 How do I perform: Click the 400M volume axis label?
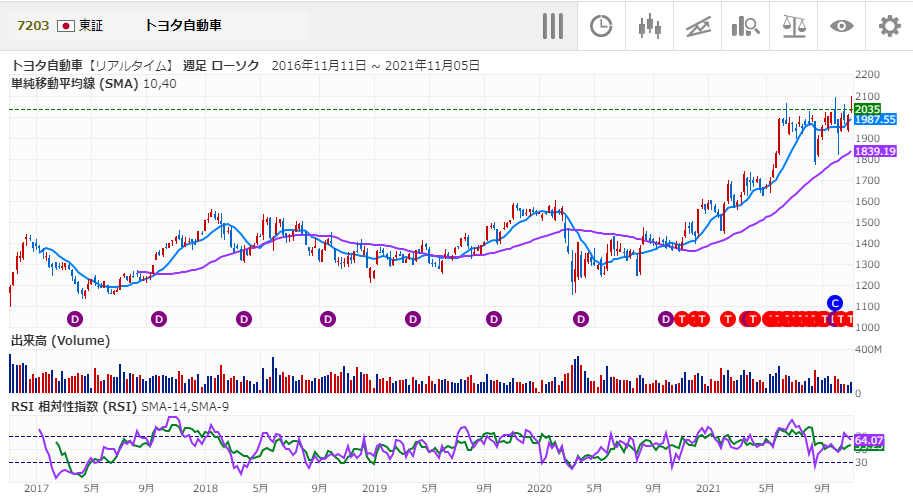tap(868, 349)
